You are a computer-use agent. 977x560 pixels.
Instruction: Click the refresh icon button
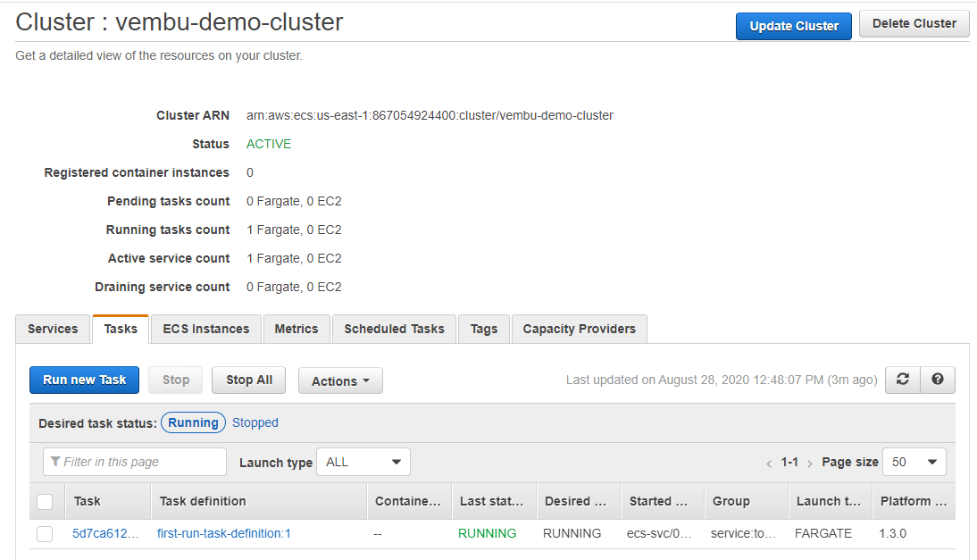(902, 380)
